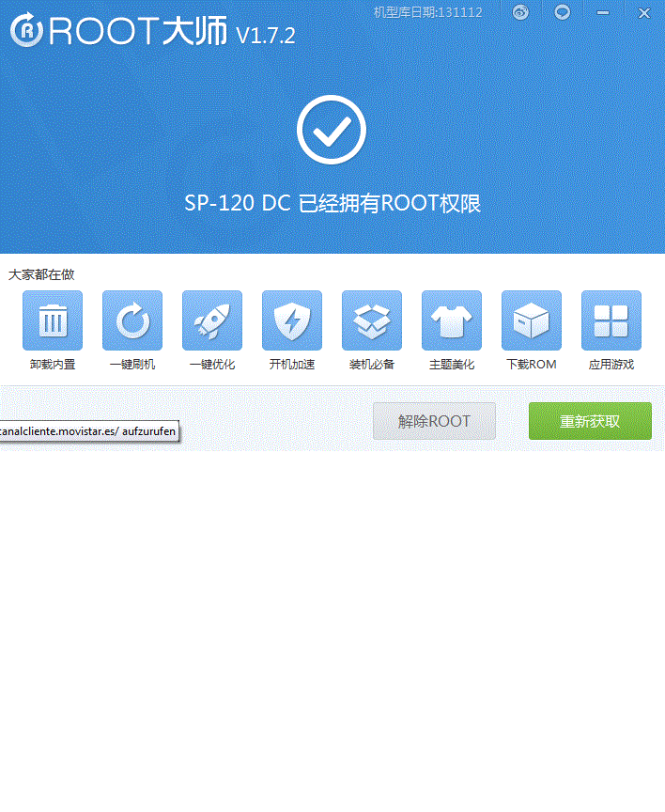Minimize the ROOT大师 window
665x812 pixels.
(603, 12)
